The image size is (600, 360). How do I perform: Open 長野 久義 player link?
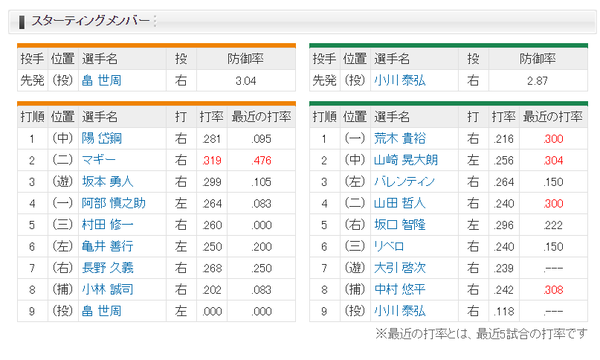tap(108, 268)
